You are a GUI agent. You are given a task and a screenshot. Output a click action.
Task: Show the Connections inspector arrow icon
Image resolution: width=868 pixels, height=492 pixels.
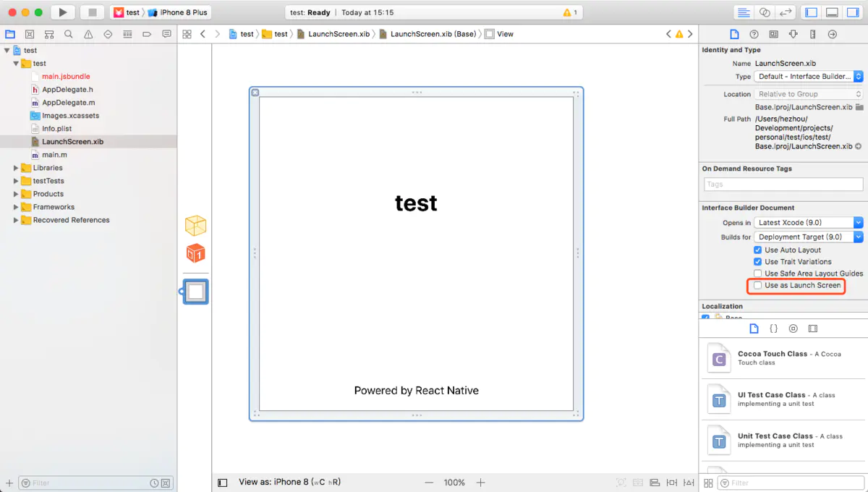[832, 34]
